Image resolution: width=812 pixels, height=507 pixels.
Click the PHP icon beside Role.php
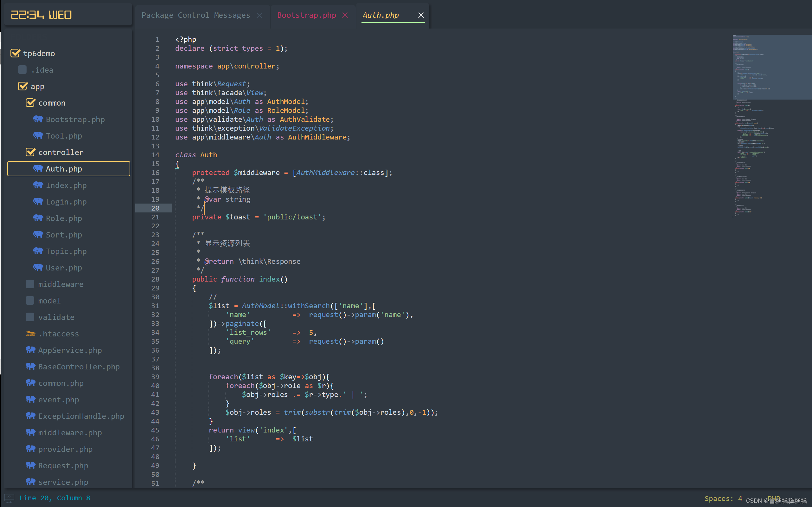click(x=38, y=218)
